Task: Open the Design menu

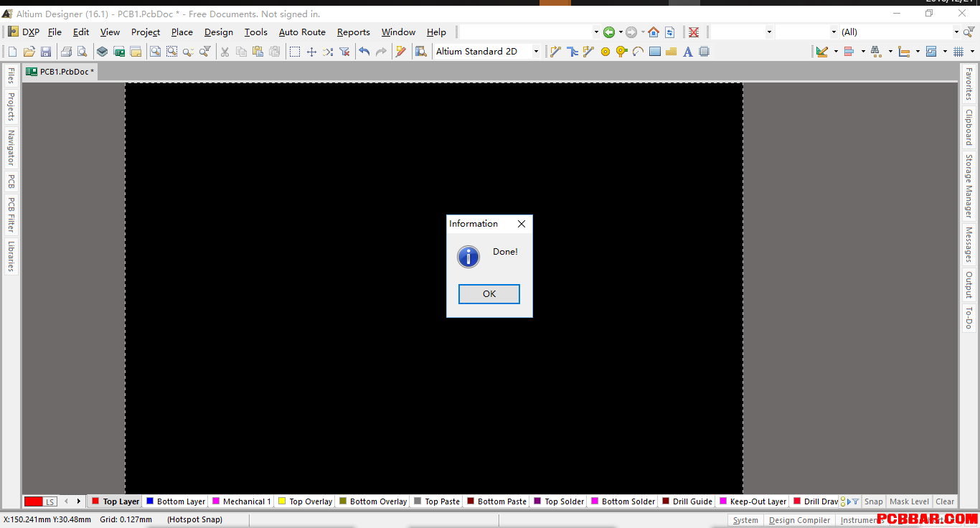Action: [x=218, y=32]
